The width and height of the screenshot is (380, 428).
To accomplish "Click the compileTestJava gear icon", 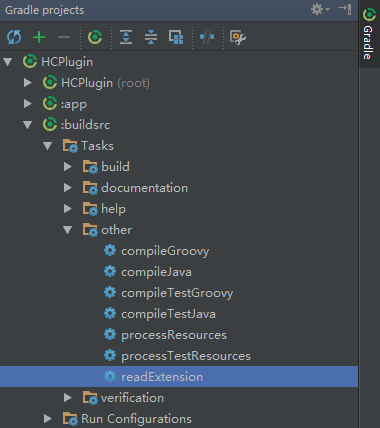I will (x=110, y=313).
